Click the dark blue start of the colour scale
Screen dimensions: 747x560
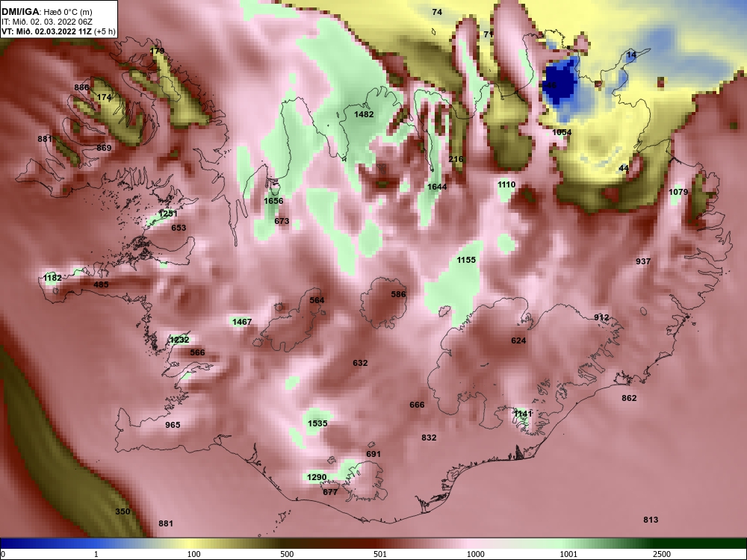[x=10, y=544]
